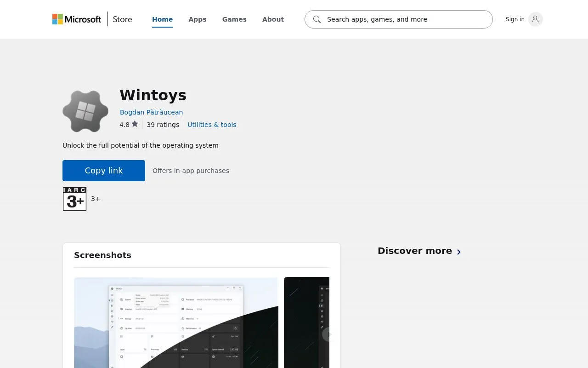Click the Offers in-app purchases text
The height and width of the screenshot is (368, 588).
pos(191,171)
